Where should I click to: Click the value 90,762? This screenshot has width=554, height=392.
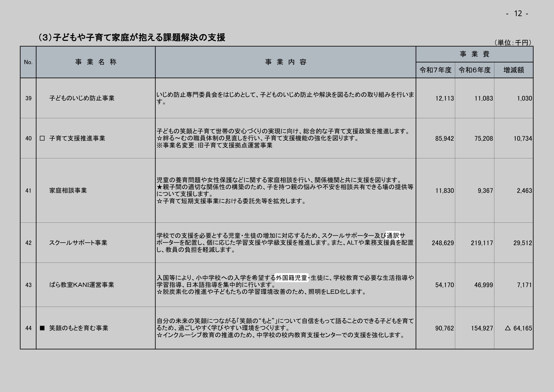444,328
